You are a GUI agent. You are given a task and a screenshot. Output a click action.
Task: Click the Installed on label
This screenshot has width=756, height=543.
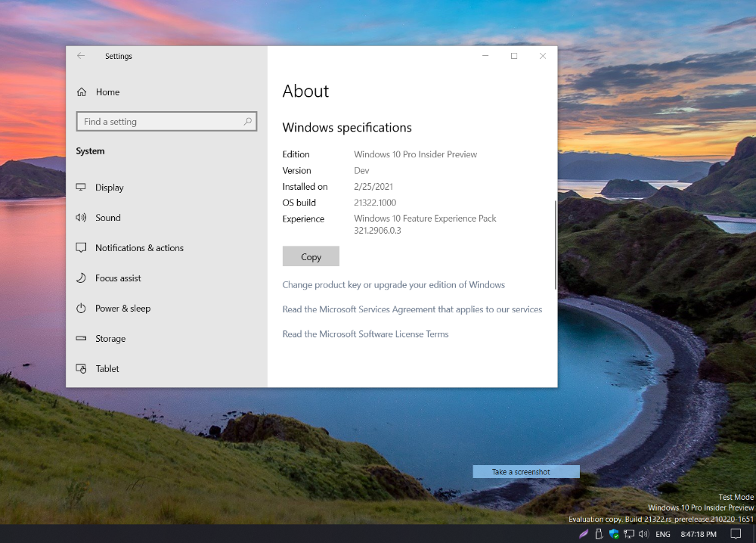[305, 187]
